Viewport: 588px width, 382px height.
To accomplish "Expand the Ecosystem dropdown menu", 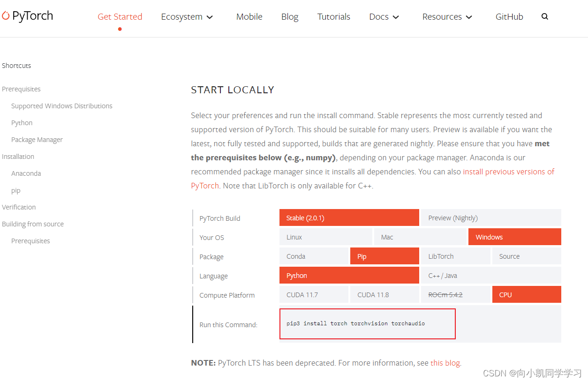I will point(187,16).
